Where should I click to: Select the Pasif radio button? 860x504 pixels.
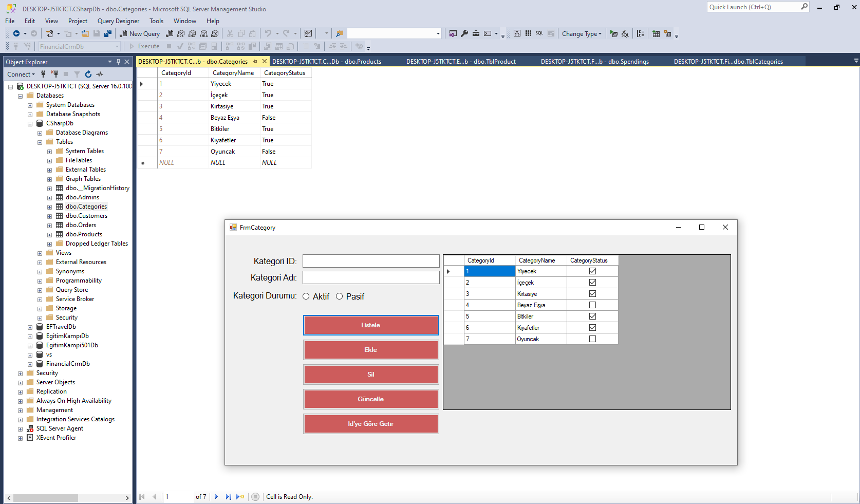[339, 296]
